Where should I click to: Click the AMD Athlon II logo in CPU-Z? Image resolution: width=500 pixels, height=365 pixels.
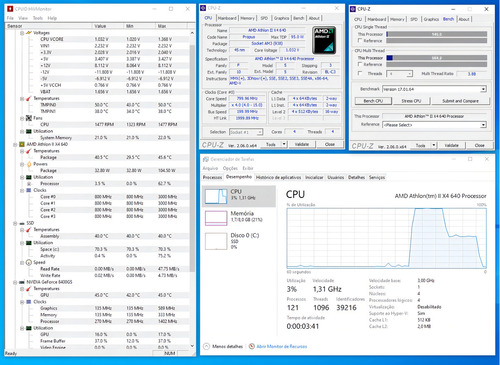click(x=324, y=40)
